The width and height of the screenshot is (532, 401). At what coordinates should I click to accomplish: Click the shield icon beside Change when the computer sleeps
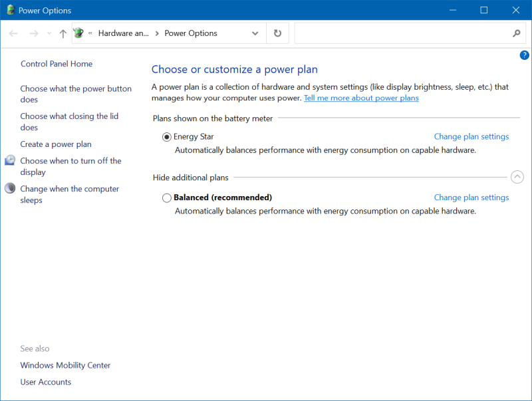tap(9, 188)
